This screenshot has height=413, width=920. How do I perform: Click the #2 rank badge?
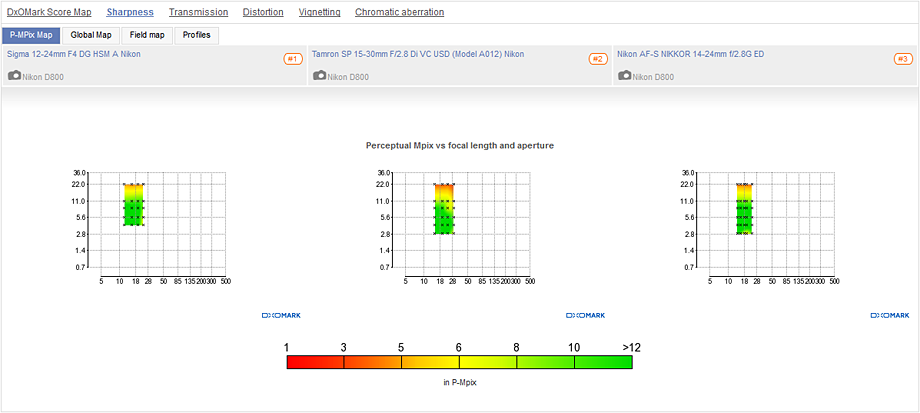[x=597, y=59]
